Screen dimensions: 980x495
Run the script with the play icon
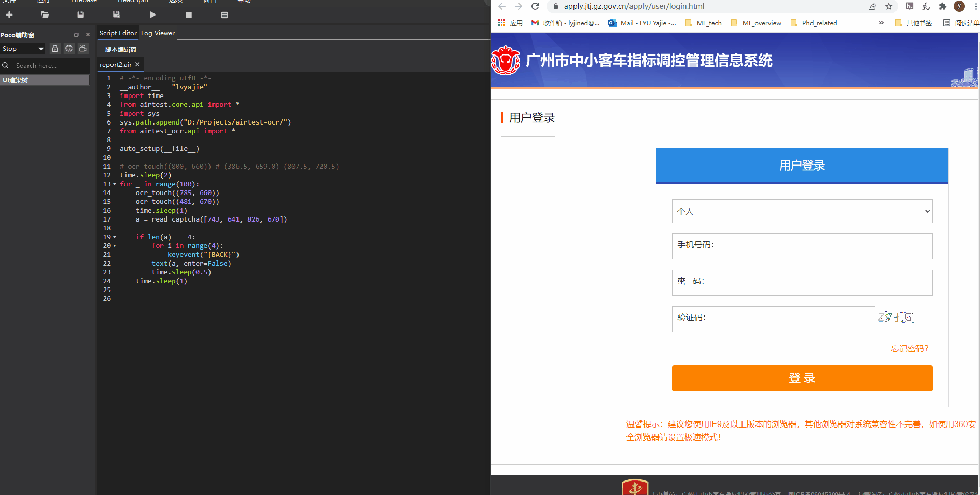pos(153,15)
